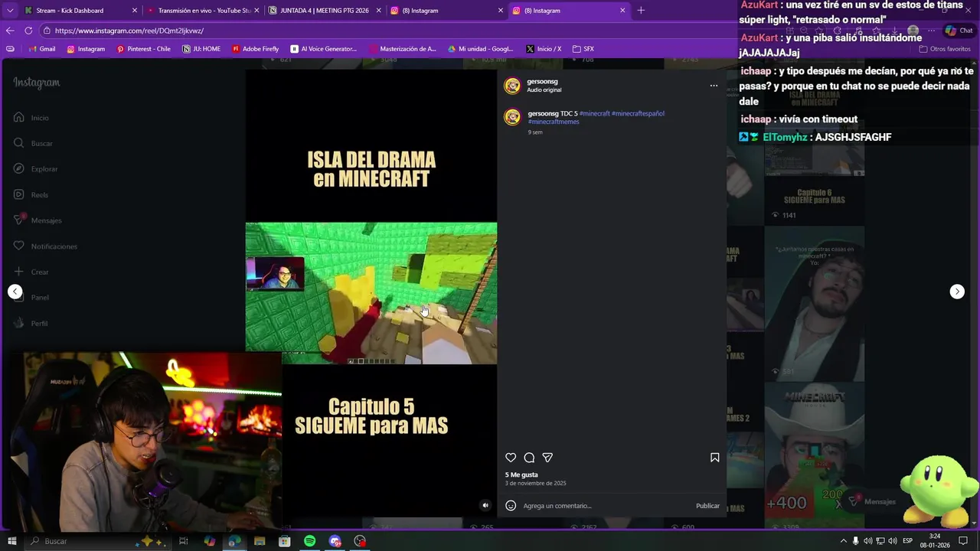The width and height of the screenshot is (980, 551).
Task: Click the Instagram logo
Action: click(36, 83)
